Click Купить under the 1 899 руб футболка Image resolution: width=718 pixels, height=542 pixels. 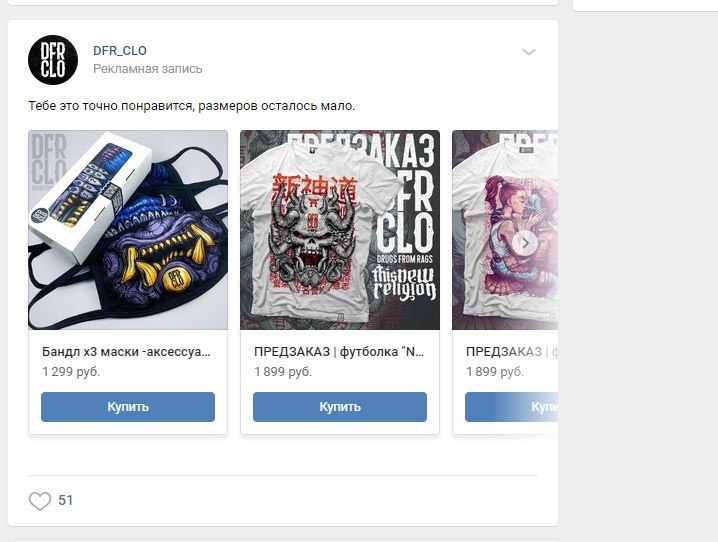[x=340, y=406]
